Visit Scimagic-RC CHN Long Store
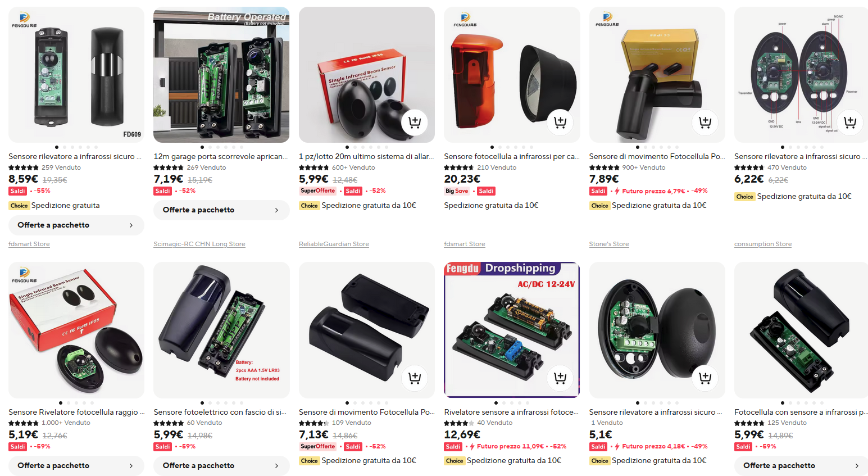The image size is (868, 476). coord(199,244)
